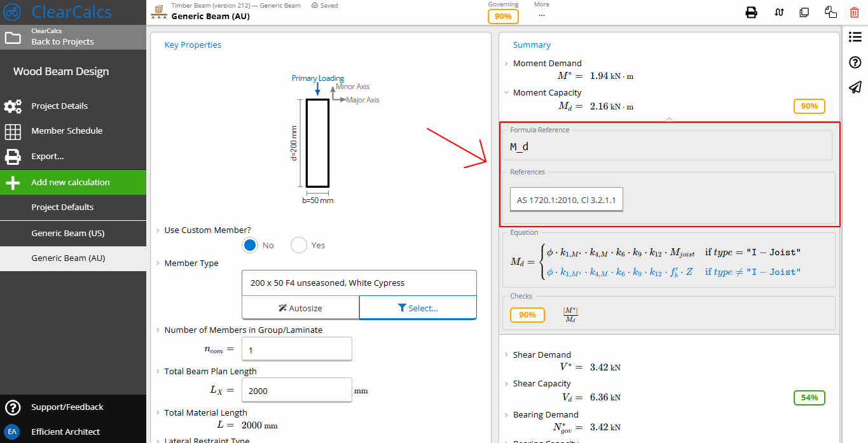
Task: Click the EA user avatar
Action: (x=13, y=432)
